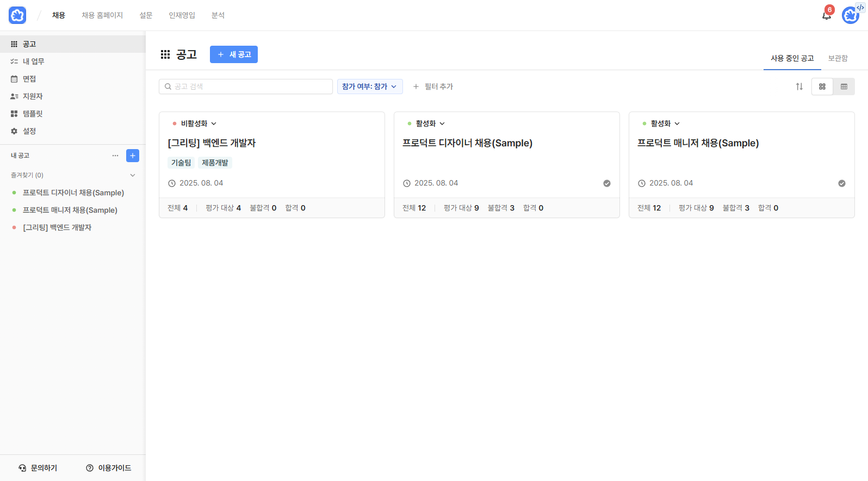Select the 채용 홈페이지 top menu
This screenshot has width=868, height=481.
click(102, 15)
